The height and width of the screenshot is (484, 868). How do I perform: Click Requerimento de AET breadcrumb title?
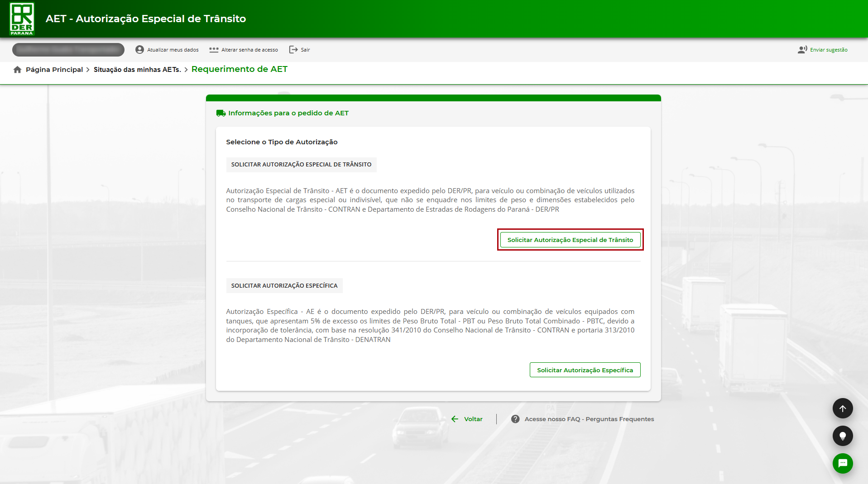[x=240, y=69]
